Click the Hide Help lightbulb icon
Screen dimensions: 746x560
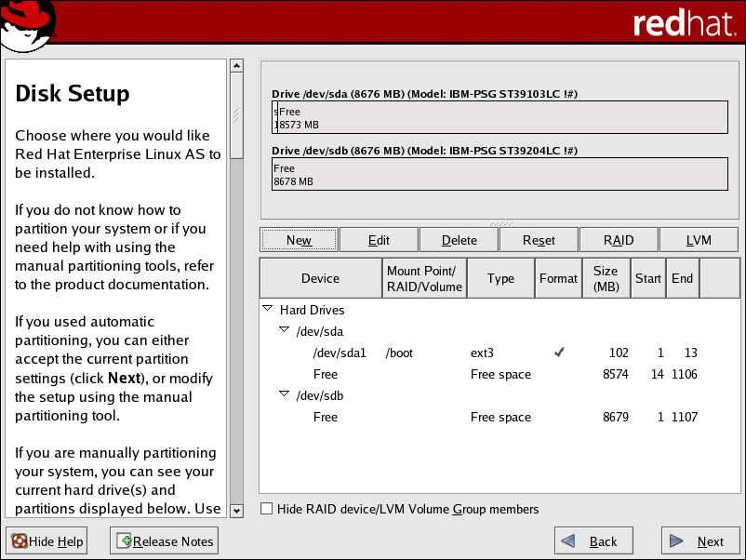[19, 540]
